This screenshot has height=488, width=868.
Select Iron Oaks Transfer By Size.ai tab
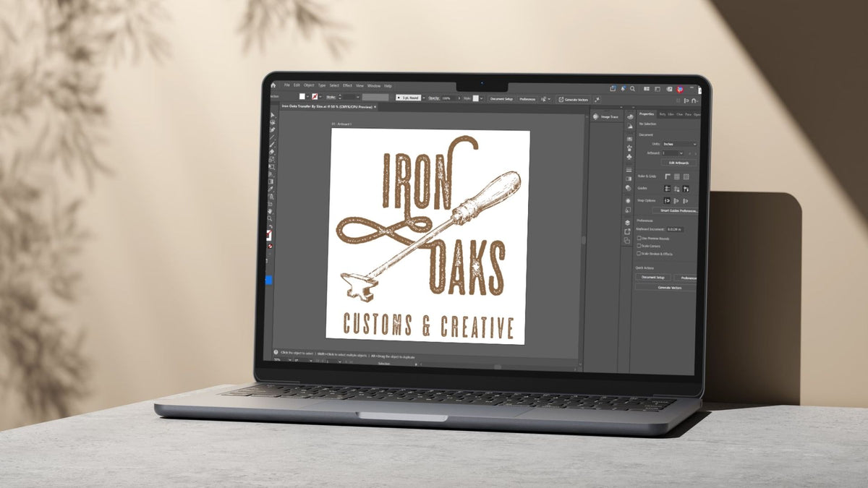[327, 106]
